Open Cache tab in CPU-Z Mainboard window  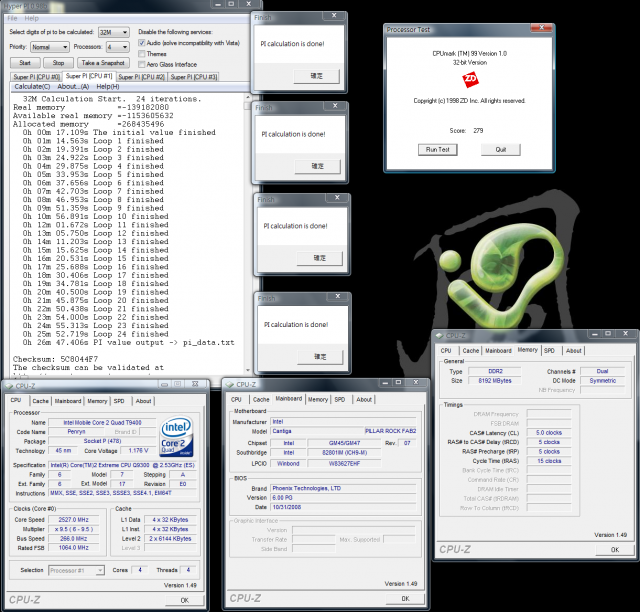point(261,399)
